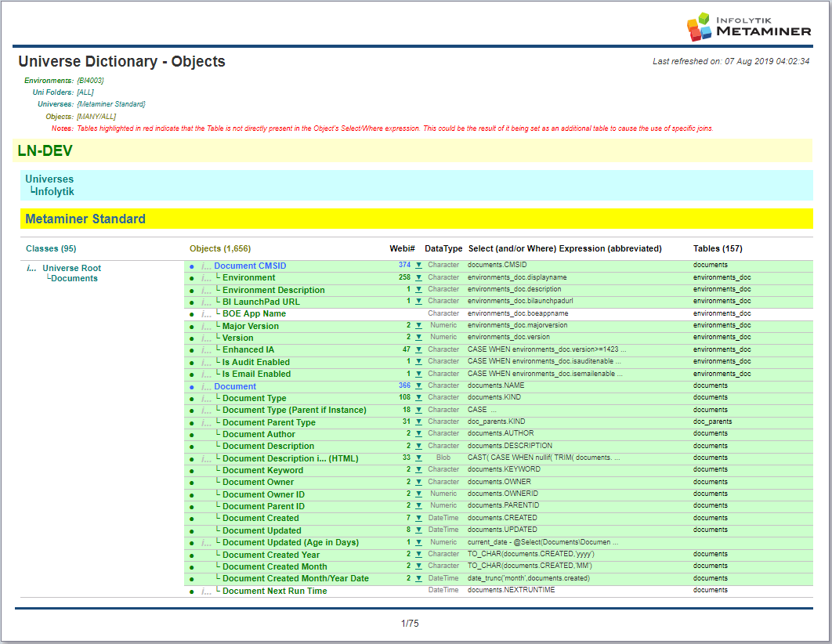Click the Tables (157) column header
Viewport: 832px width, 644px height.
(718, 249)
